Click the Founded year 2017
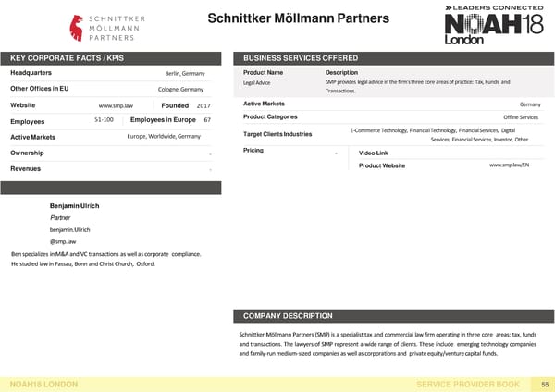 click(x=203, y=105)
